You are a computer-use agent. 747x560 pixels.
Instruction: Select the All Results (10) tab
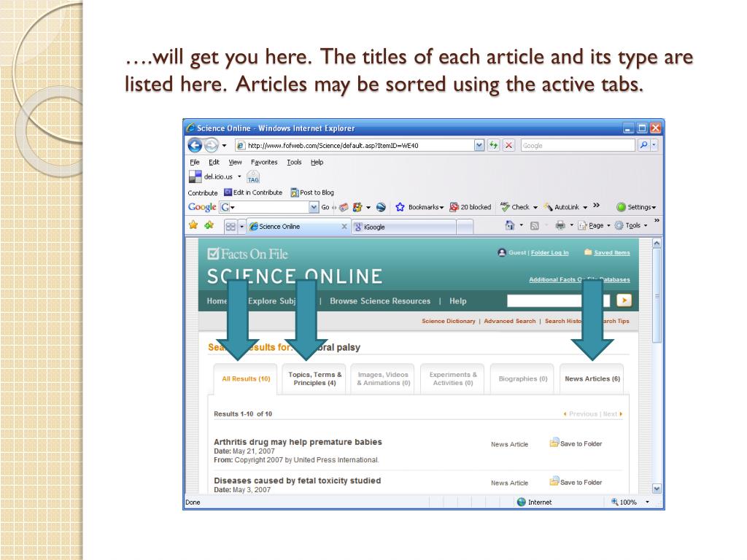click(x=246, y=379)
